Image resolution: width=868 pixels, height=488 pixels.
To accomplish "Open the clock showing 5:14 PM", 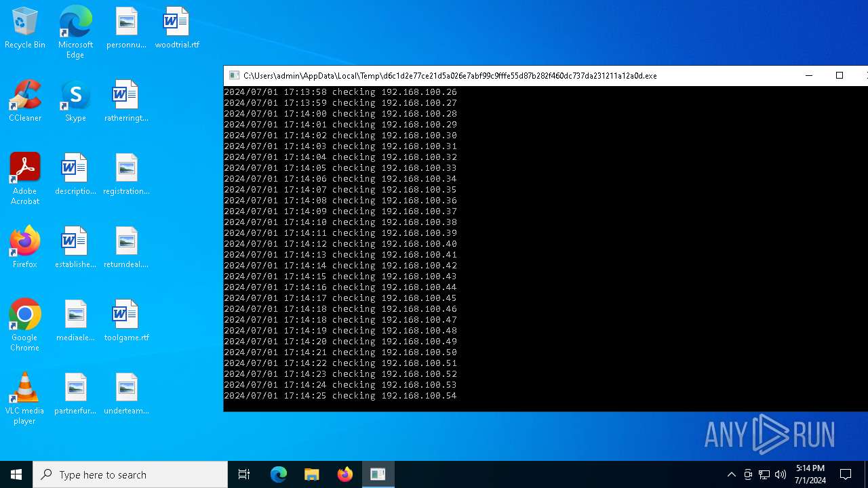I will pyautogui.click(x=810, y=474).
